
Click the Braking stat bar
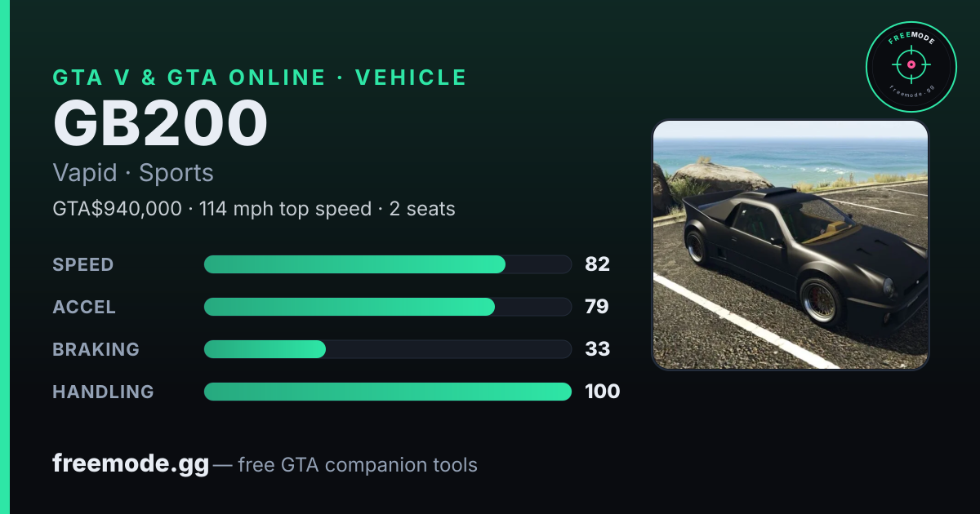coord(387,349)
